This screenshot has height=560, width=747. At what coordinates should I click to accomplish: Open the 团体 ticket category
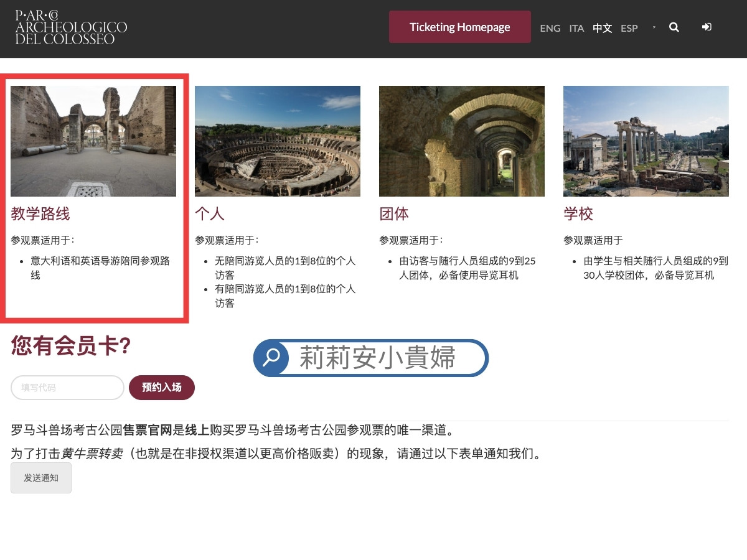tap(393, 213)
